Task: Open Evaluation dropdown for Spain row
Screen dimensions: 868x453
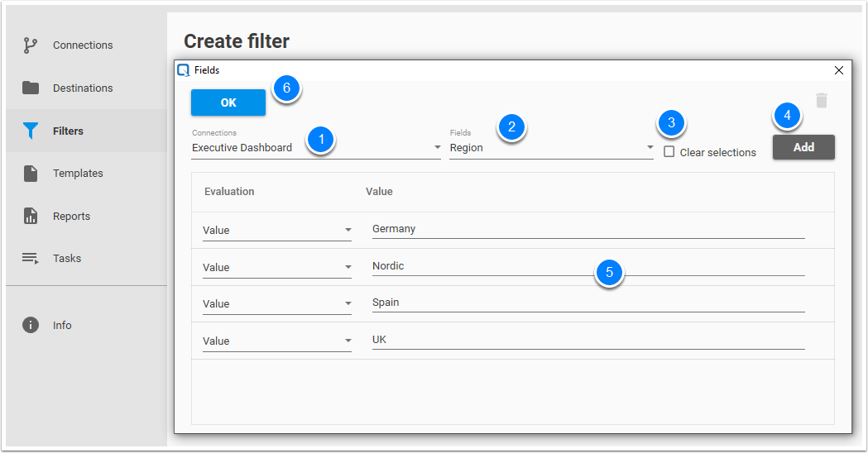Action: pyautogui.click(x=277, y=303)
